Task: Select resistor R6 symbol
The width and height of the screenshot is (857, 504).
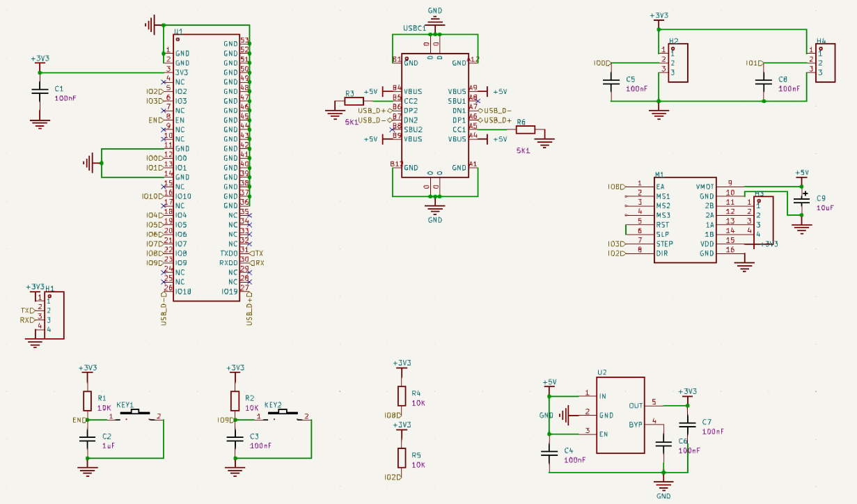Action: [x=525, y=129]
